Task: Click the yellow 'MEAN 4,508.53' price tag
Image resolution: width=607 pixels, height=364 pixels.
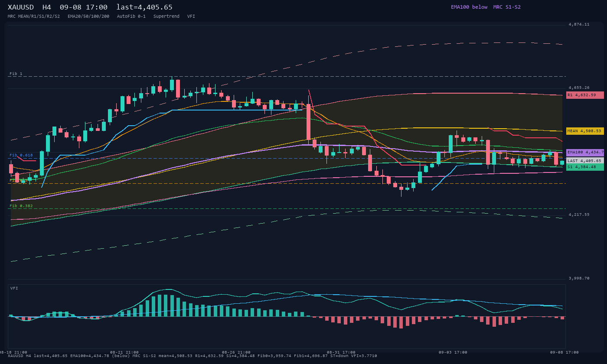Action: (x=585, y=131)
